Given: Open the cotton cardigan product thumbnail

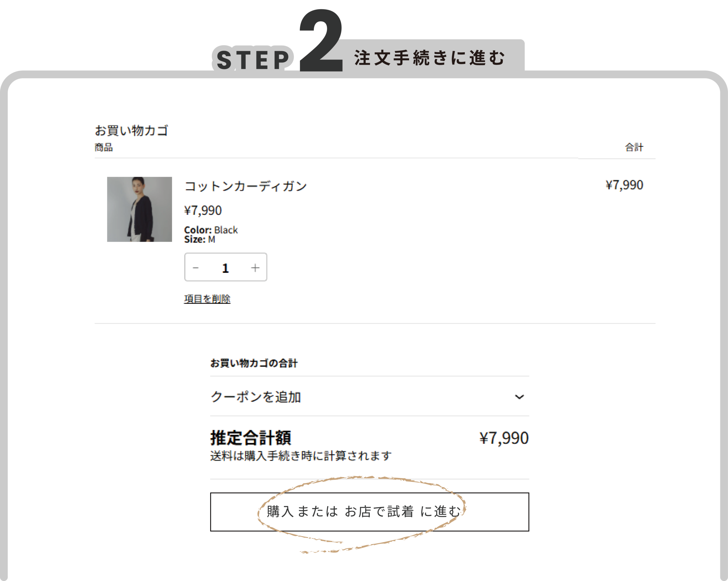Looking at the screenshot, I should (139, 209).
